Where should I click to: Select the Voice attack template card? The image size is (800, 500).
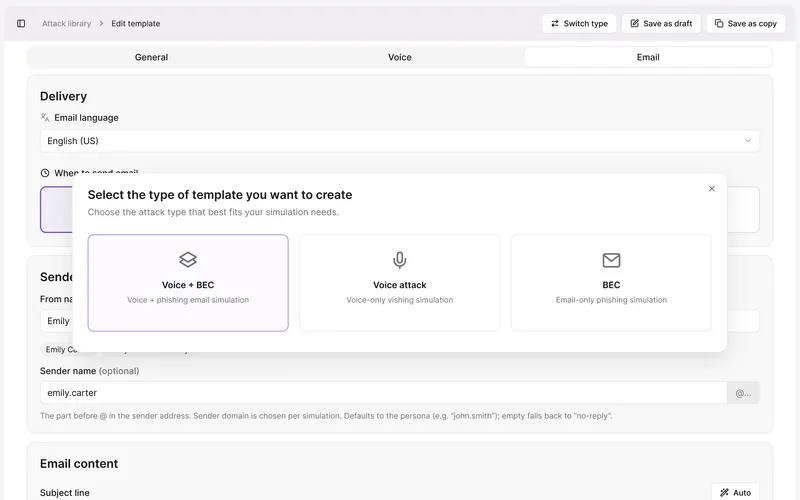point(399,283)
